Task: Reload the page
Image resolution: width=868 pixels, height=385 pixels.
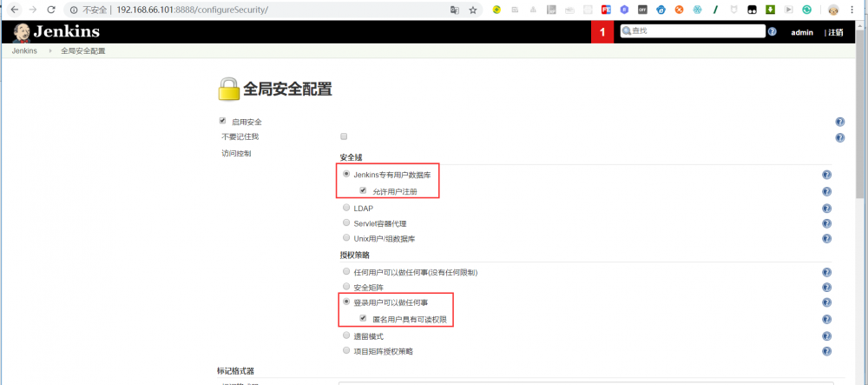Action: (51, 10)
